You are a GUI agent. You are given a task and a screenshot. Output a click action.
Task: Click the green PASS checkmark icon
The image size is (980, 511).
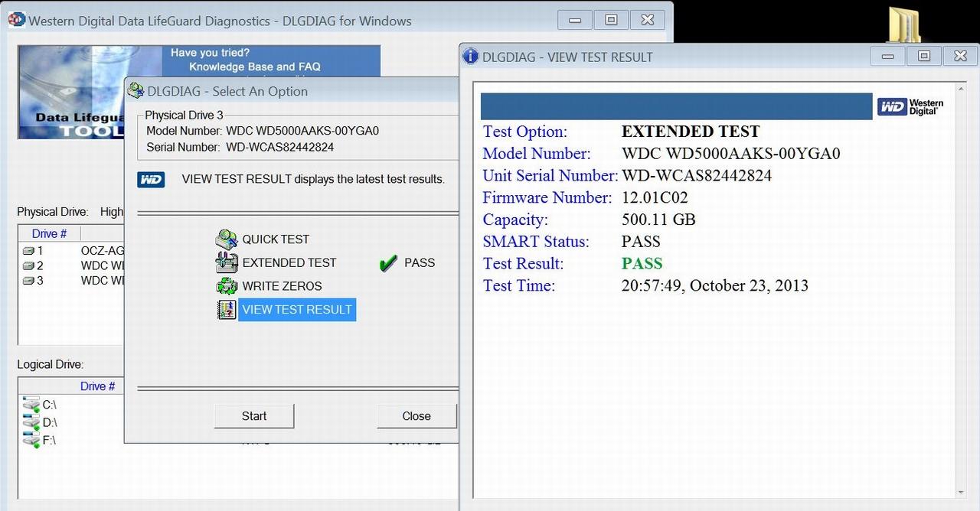(387, 263)
